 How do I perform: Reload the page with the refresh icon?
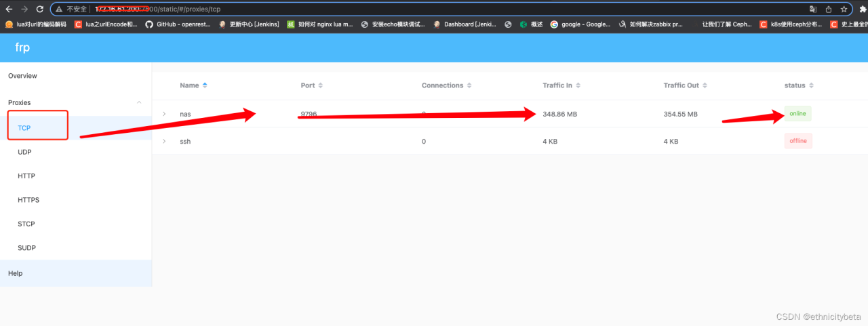click(40, 9)
